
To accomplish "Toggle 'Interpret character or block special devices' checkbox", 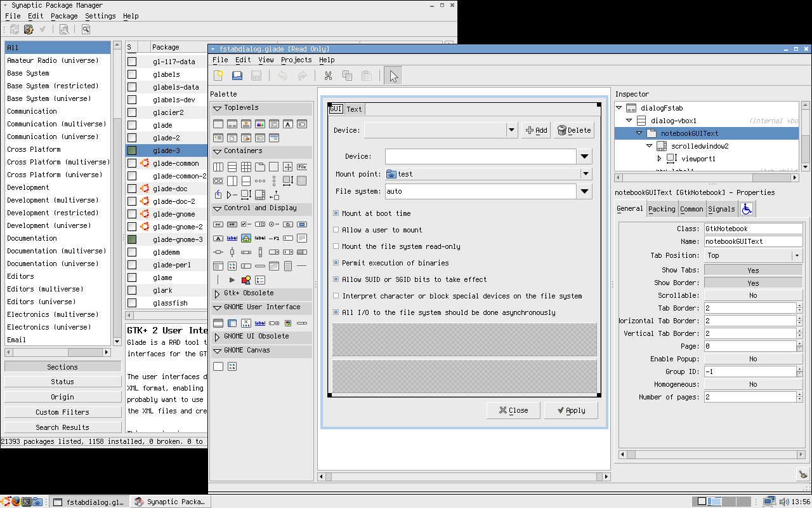I will (336, 296).
